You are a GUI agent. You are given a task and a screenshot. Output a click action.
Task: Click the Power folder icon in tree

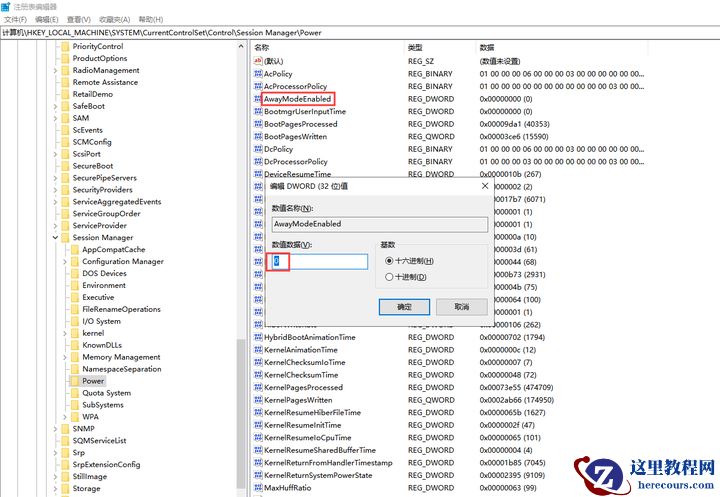pos(75,381)
